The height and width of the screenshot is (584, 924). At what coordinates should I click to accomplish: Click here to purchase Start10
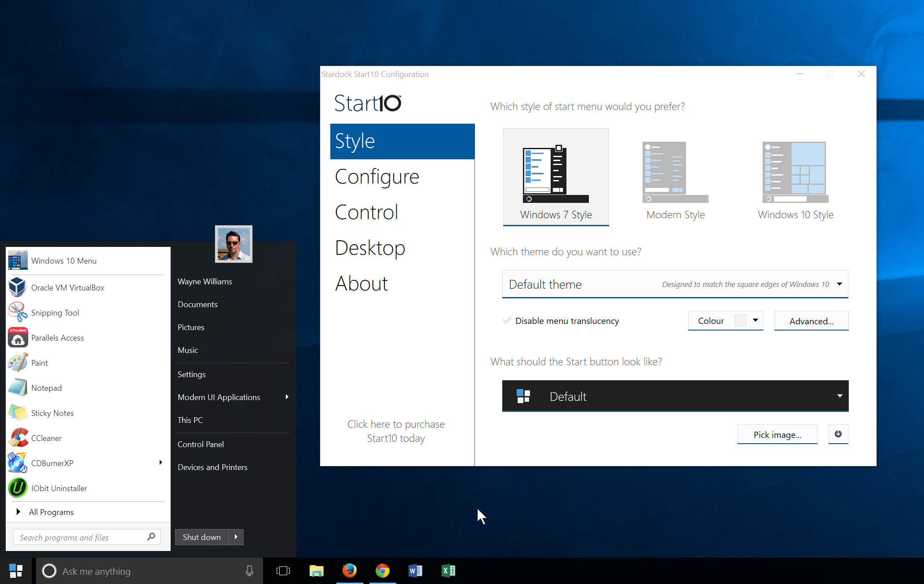pyautogui.click(x=396, y=430)
